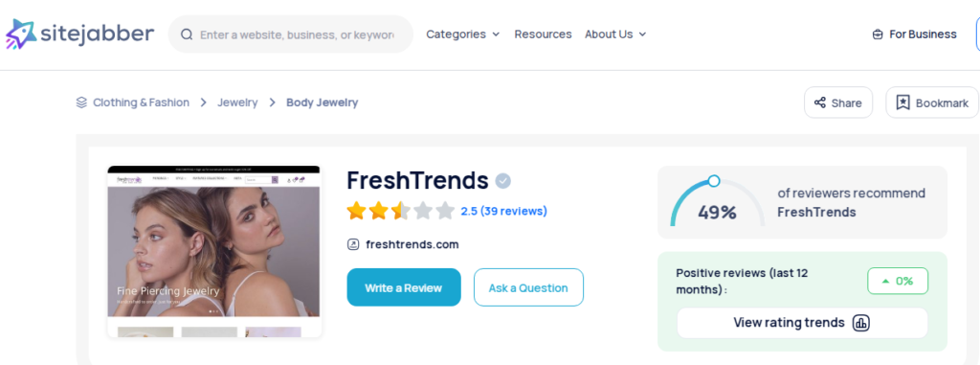Click the layers icon beside Clothing & Fashion
The width and height of the screenshot is (980, 365).
[81, 103]
